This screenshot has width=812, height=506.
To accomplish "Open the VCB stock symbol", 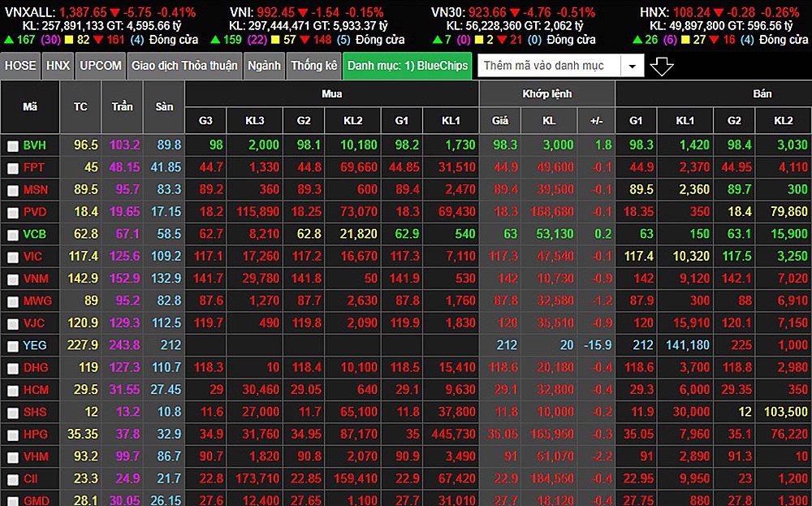I will tap(35, 234).
